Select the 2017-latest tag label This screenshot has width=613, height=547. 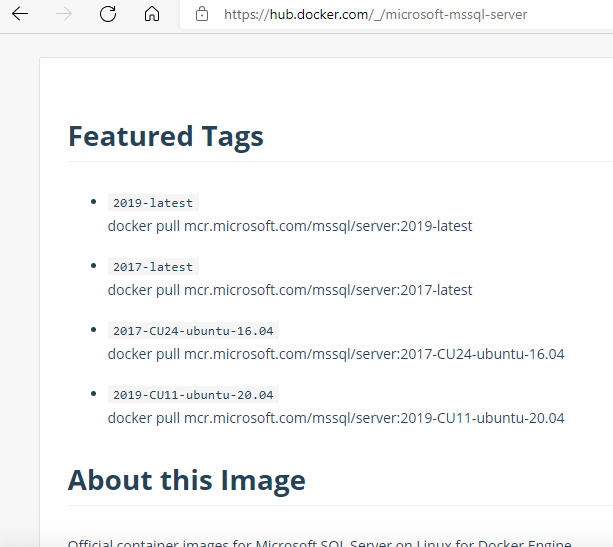[x=153, y=267]
